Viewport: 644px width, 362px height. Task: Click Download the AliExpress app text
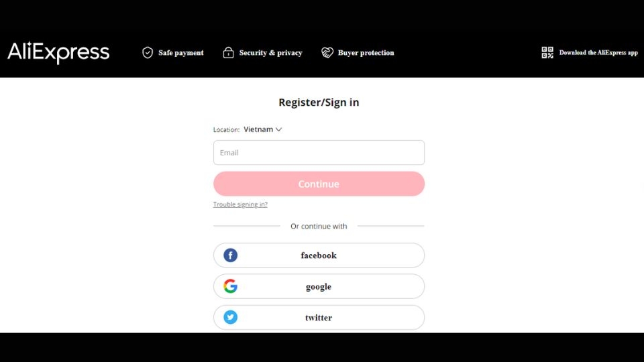click(598, 52)
